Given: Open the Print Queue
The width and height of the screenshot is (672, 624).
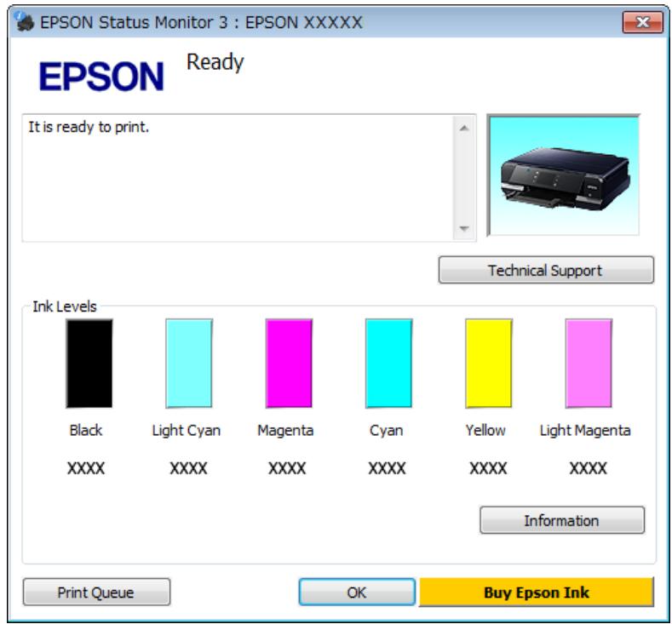Looking at the screenshot, I should coord(96,593).
